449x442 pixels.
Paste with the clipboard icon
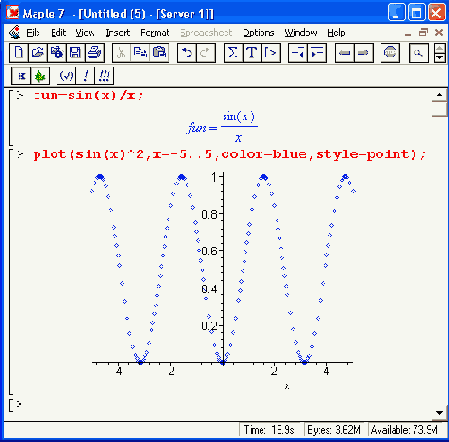coord(159,53)
